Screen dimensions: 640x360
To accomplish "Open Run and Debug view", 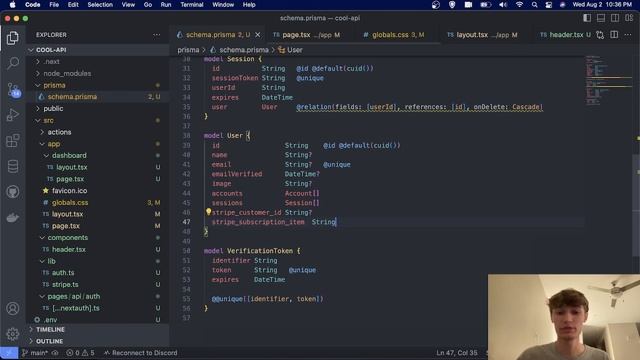I will (x=13, y=115).
